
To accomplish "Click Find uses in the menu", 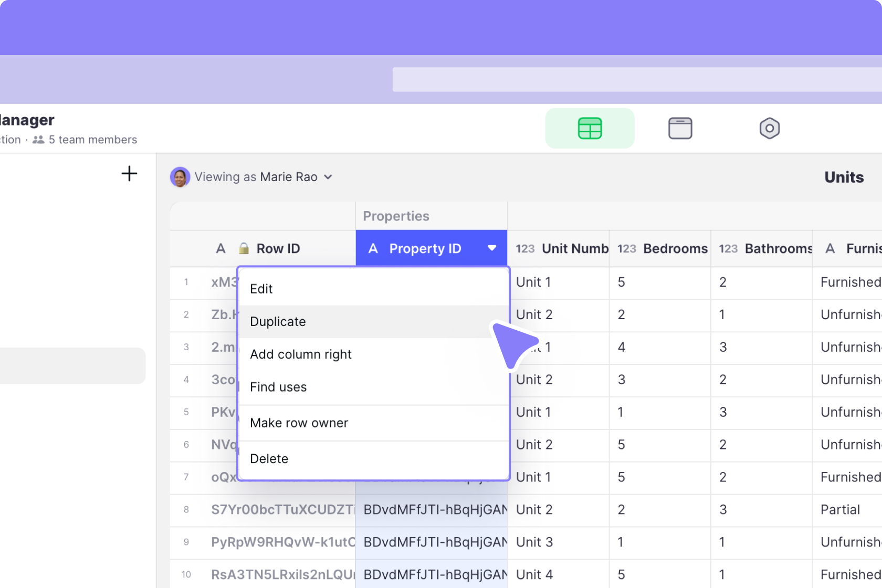I will point(278,387).
